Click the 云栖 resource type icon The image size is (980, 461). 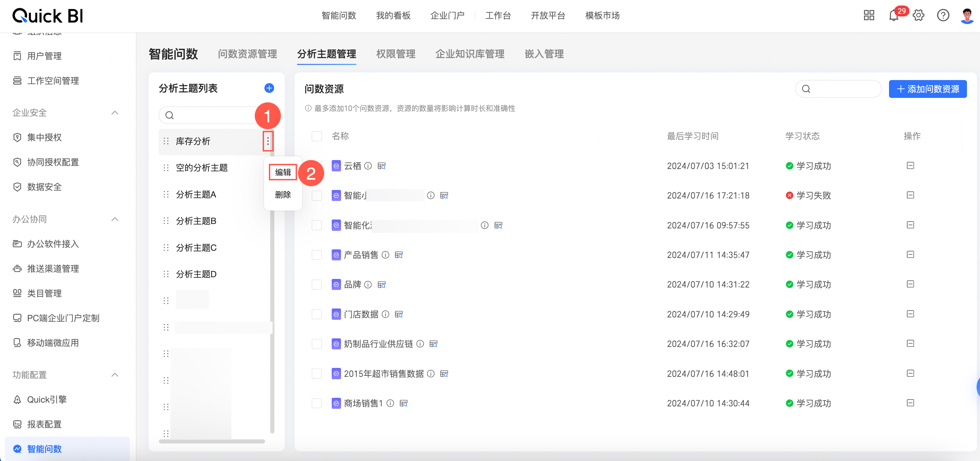[336, 166]
